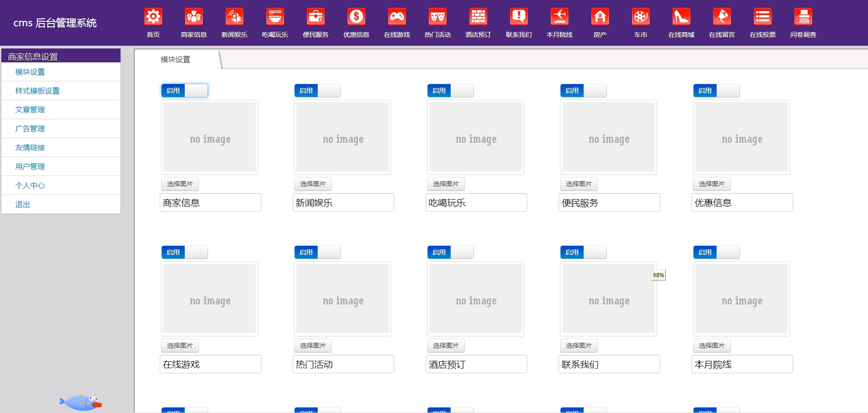Click the 酒店预订 module name field
The height and width of the screenshot is (413, 868).
pos(476,364)
